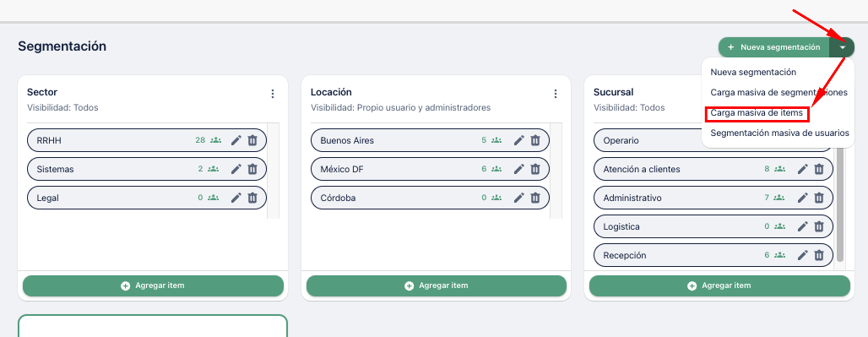
Task: Click the México DF item name
Action: pyautogui.click(x=343, y=169)
